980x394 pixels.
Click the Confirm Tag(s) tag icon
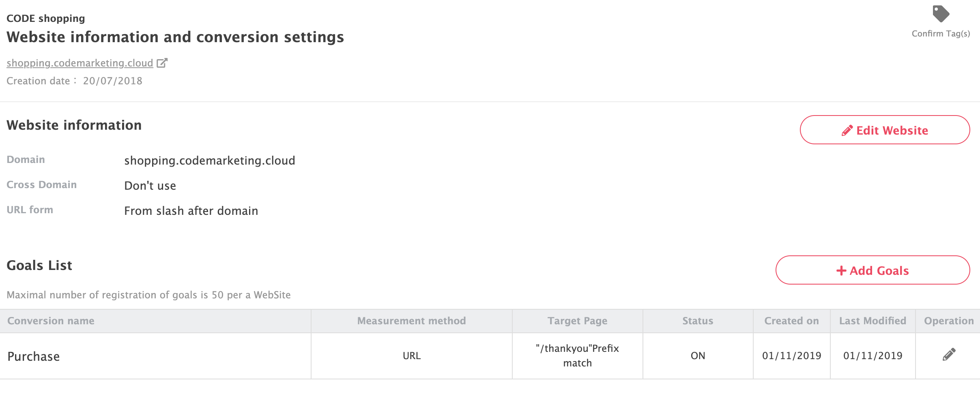coord(941,14)
